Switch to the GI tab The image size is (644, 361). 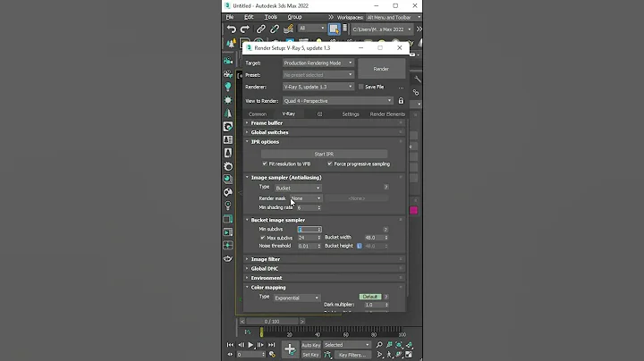319,114
